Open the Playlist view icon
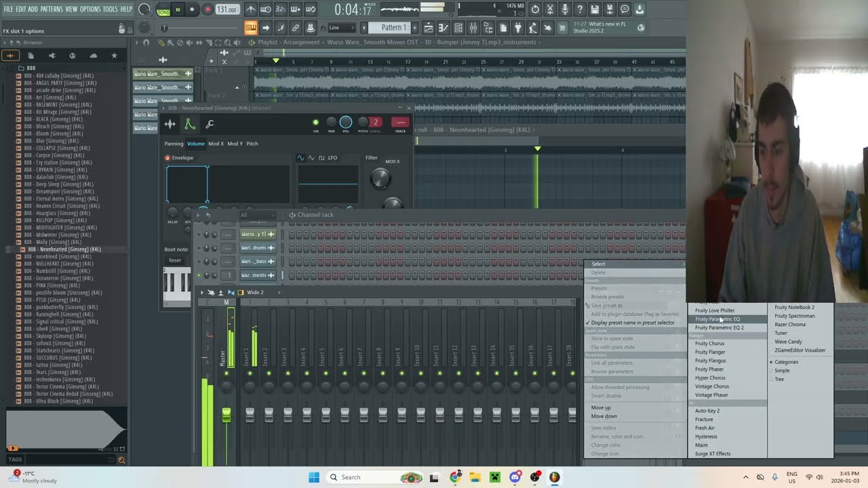Screen dimensions: 868x488 [429, 28]
